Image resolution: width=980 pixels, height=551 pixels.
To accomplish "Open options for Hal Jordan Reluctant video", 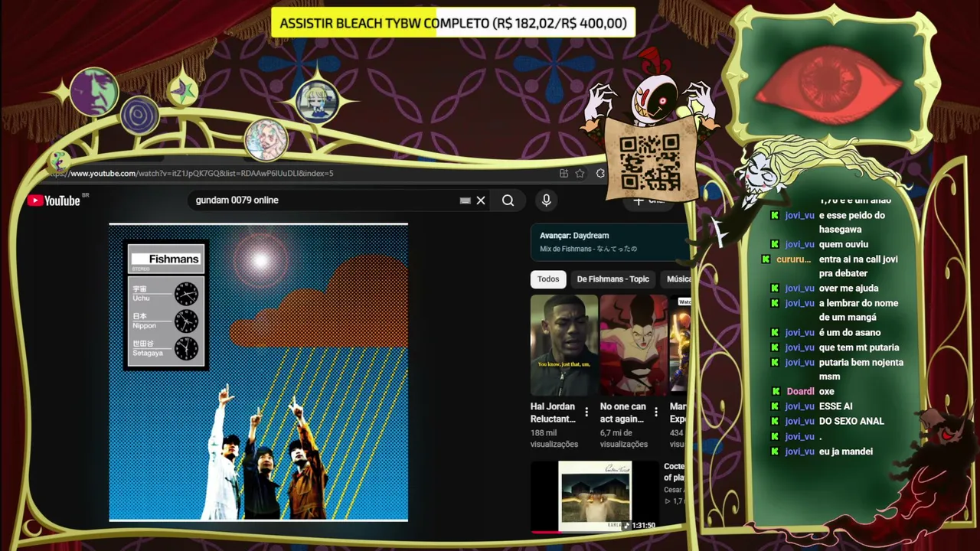I will pos(586,412).
